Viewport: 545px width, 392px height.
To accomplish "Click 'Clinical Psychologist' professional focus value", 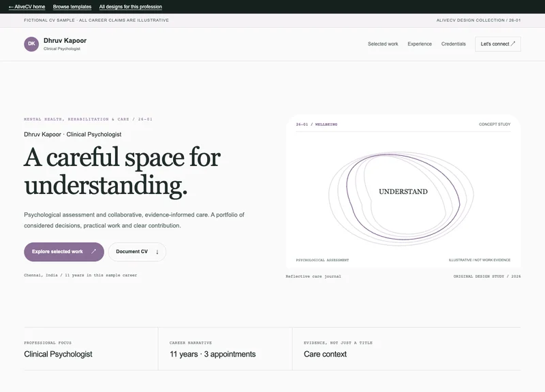I will (x=58, y=354).
